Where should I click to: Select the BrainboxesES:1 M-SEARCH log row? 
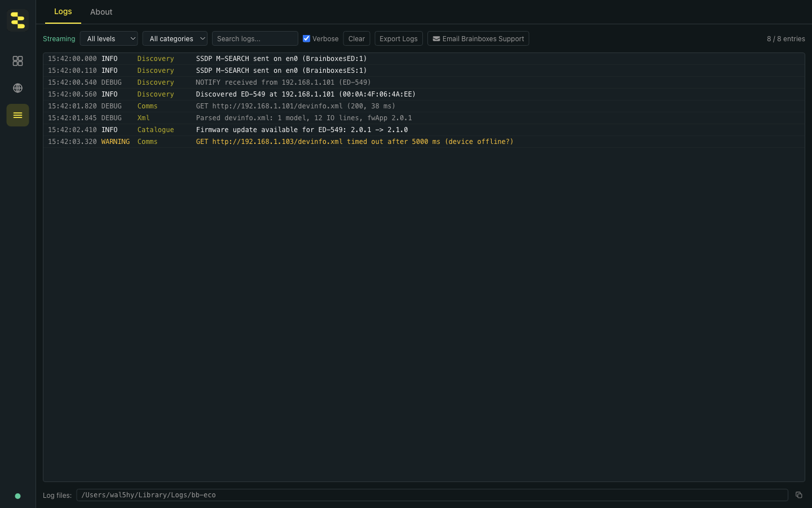click(424, 71)
